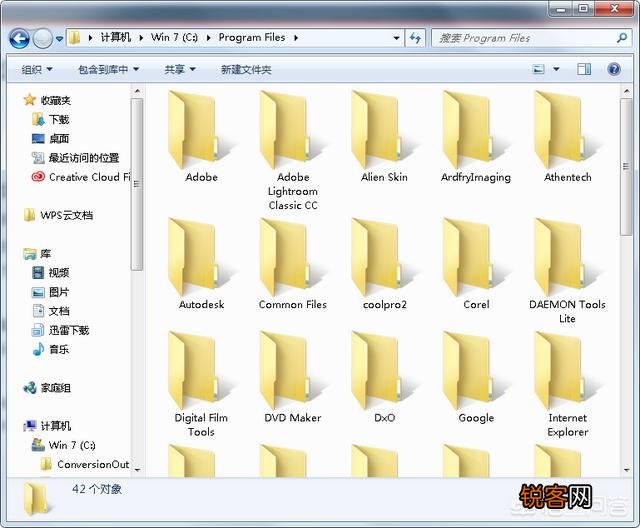
Task: Change the view with the view icon
Action: (x=539, y=69)
